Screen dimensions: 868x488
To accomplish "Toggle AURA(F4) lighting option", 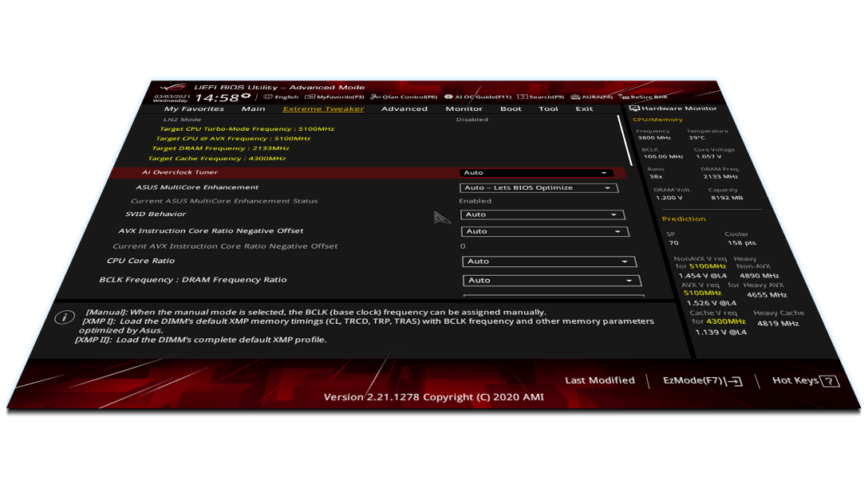I will 591,96.
